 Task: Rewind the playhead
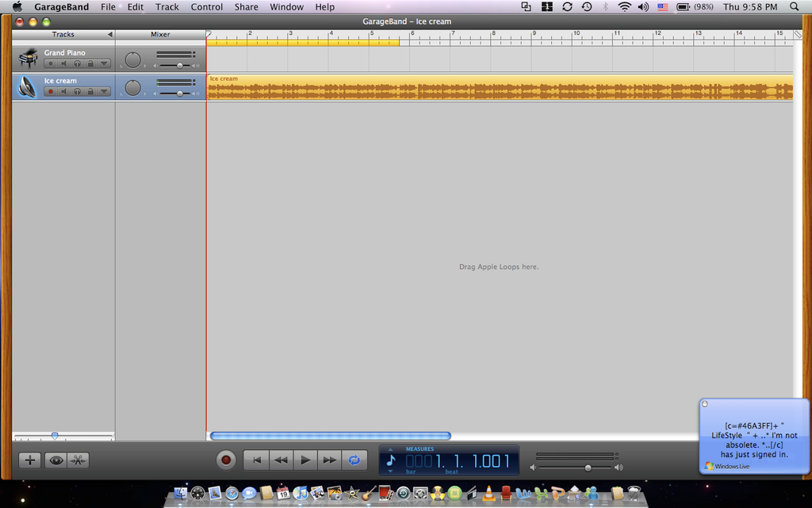click(281, 460)
